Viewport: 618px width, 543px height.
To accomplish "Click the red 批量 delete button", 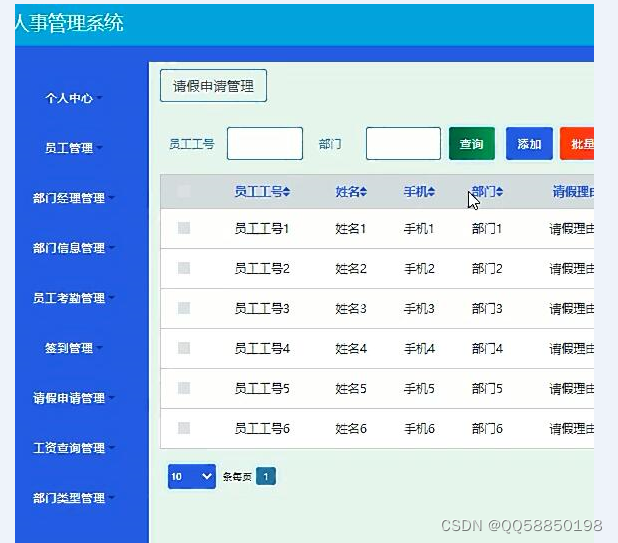I will (577, 144).
